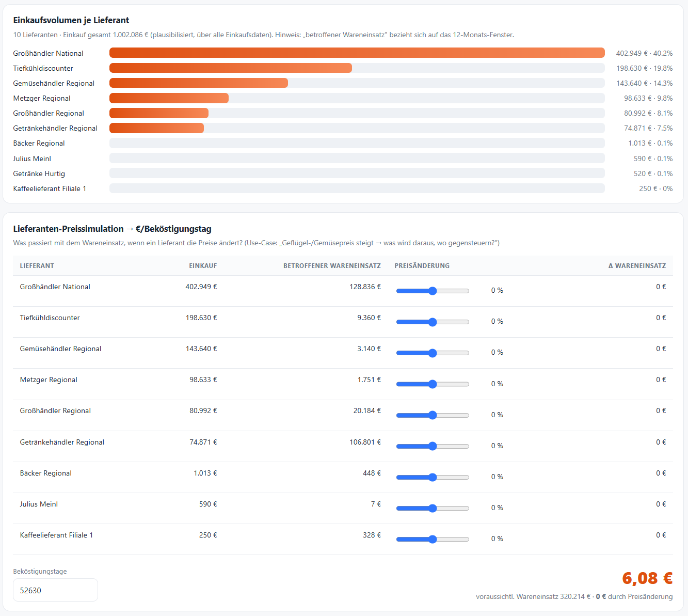Select "Tiefkühldiscounter" in the simulation table
688x616 pixels.
coord(50,318)
